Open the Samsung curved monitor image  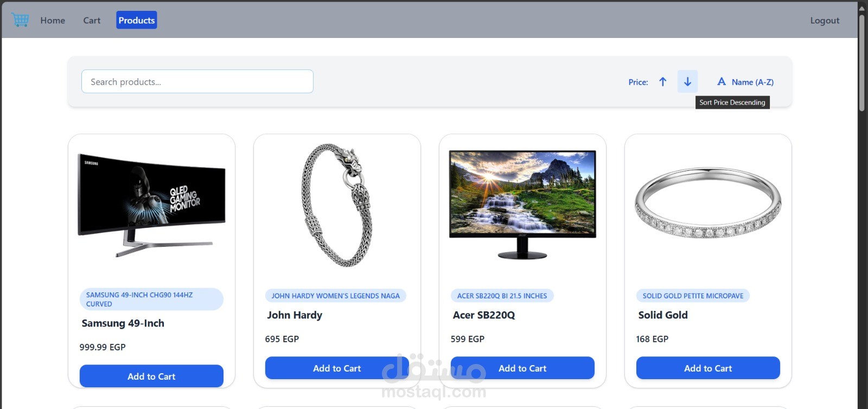[151, 206]
